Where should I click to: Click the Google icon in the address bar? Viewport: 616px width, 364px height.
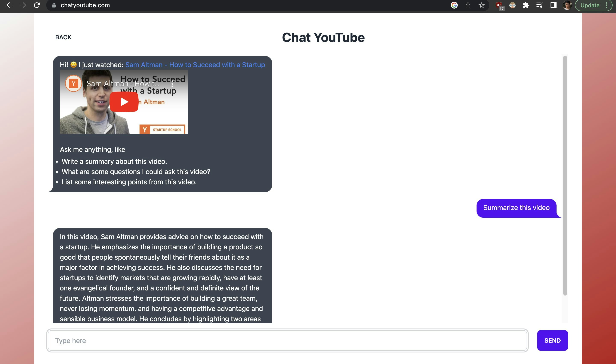(454, 5)
